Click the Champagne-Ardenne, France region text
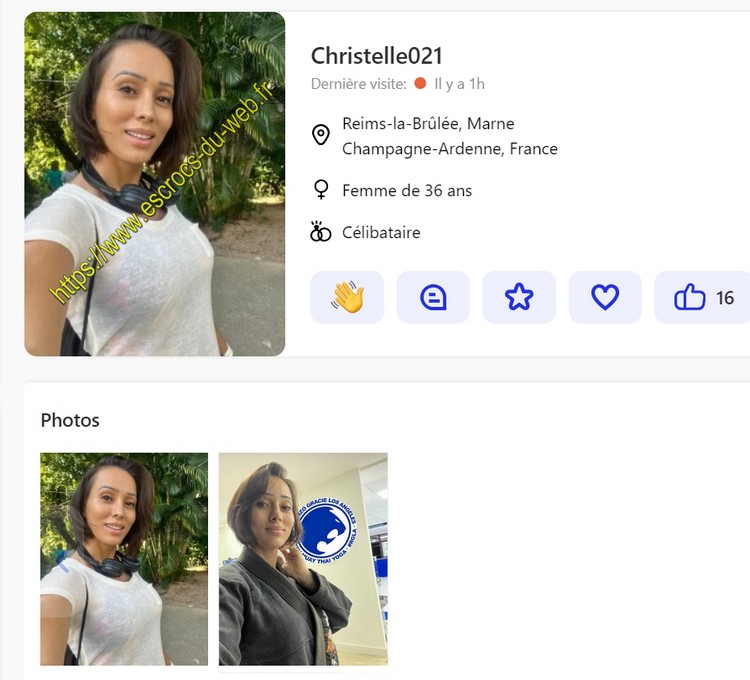 (x=449, y=149)
